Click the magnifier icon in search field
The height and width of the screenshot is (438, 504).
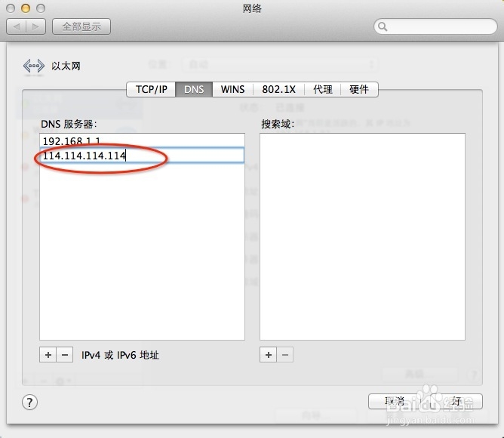pos(383,26)
